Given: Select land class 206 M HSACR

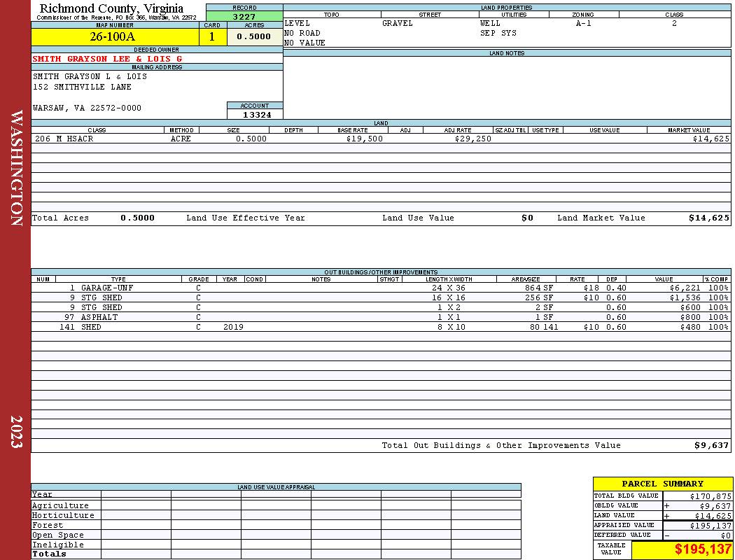Looking at the screenshot, I should tap(64, 139).
